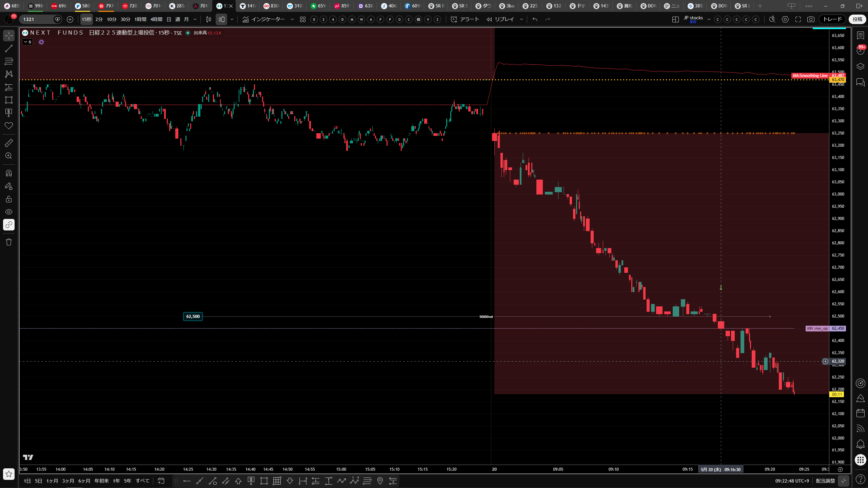
Task: Pick the rectangle shapes tool in left sidebar
Action: tap(9, 100)
